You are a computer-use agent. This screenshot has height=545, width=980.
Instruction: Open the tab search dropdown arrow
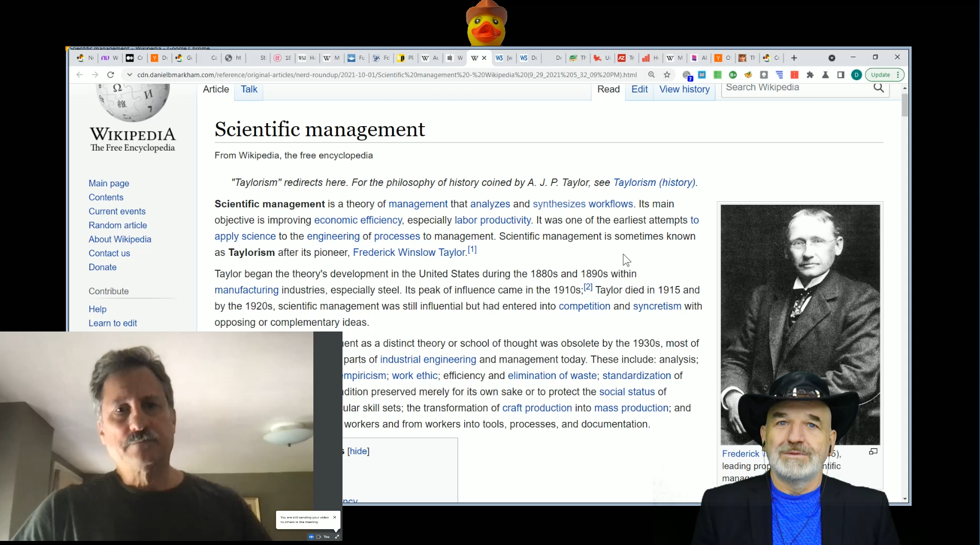pyautogui.click(x=832, y=58)
